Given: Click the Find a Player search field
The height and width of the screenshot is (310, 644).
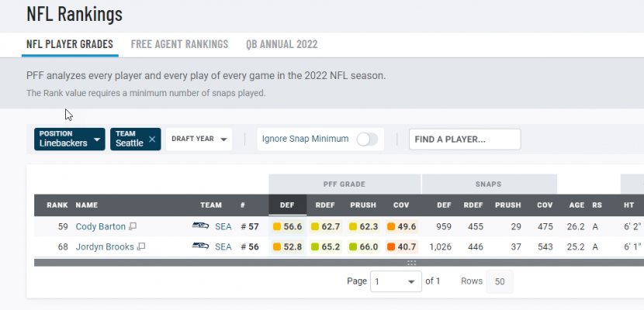Looking at the screenshot, I should (465, 139).
